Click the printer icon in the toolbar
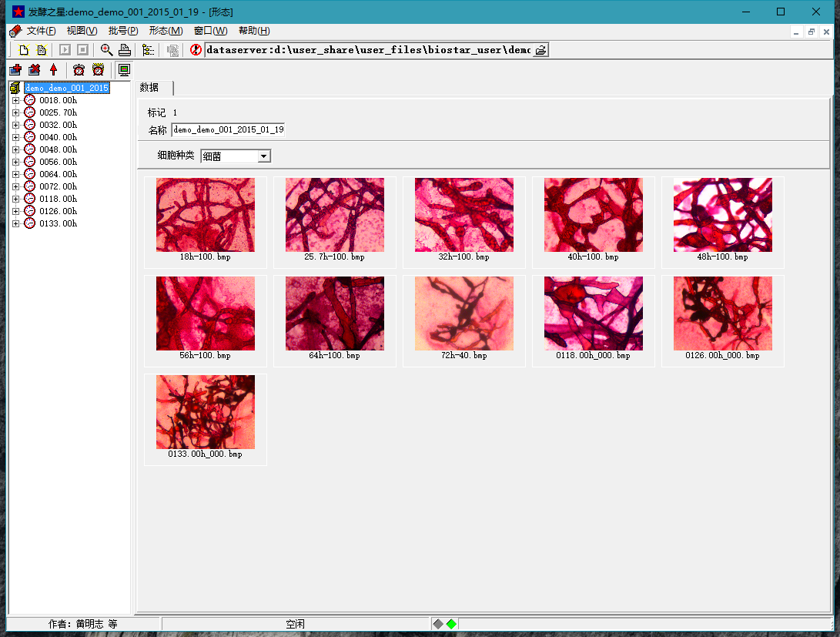This screenshot has width=840, height=637. point(125,50)
